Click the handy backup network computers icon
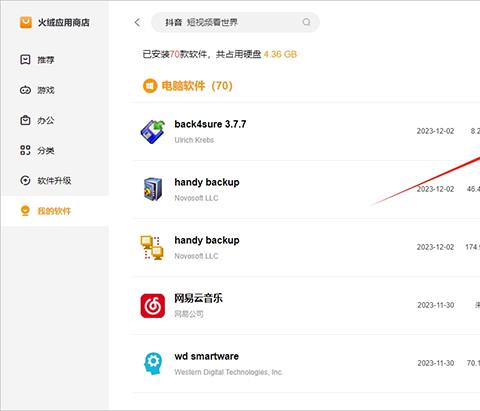Viewport: 480px width, 411px height. (x=152, y=247)
